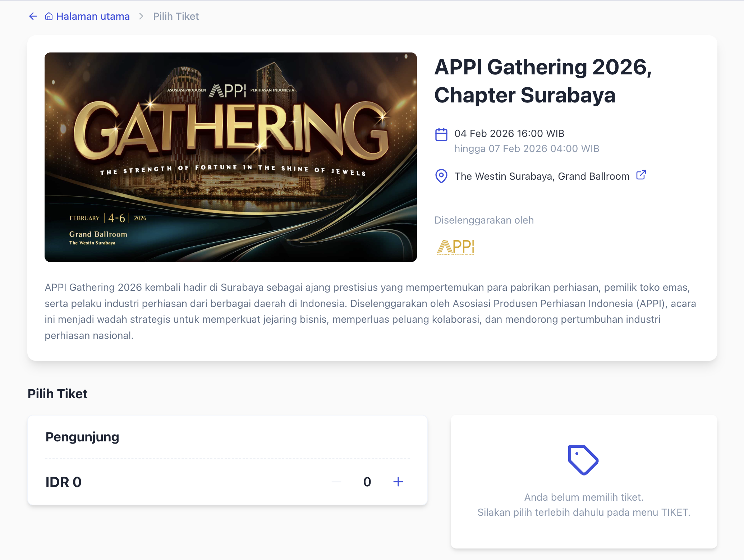Open the Halaman utama breadcrumb link

pos(87,16)
